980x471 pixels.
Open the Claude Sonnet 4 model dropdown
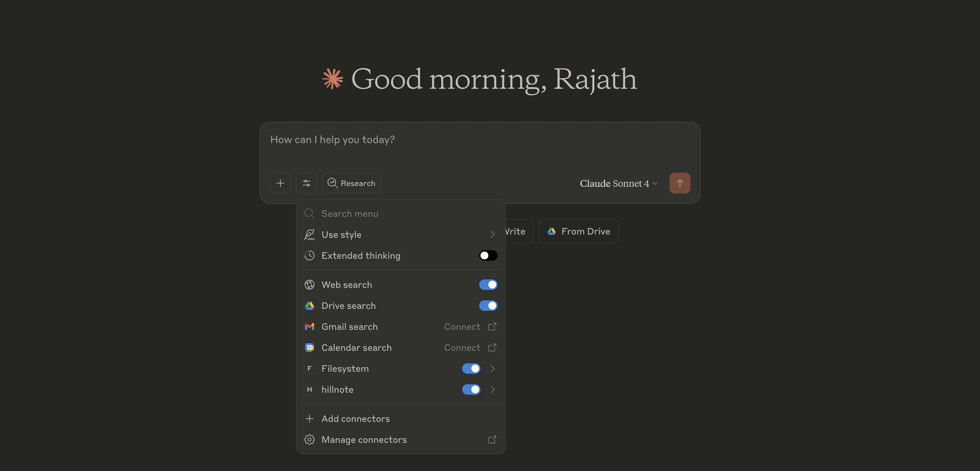pyautogui.click(x=618, y=183)
